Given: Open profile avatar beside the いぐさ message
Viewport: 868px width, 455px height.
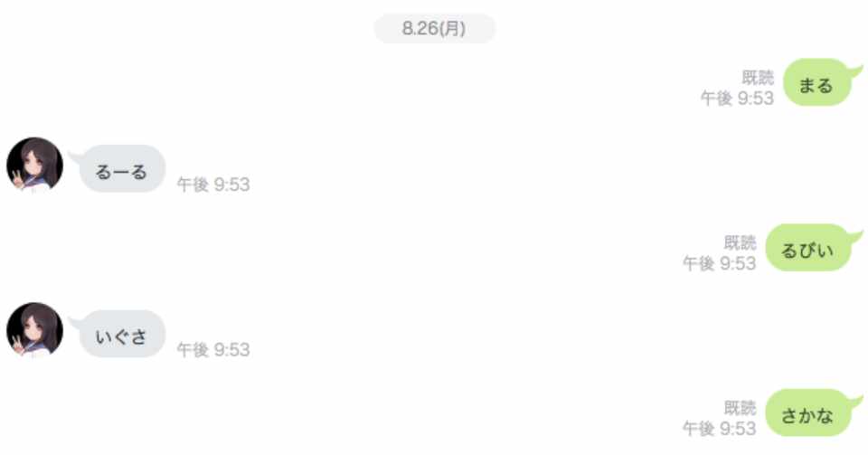Looking at the screenshot, I should 34,329.
